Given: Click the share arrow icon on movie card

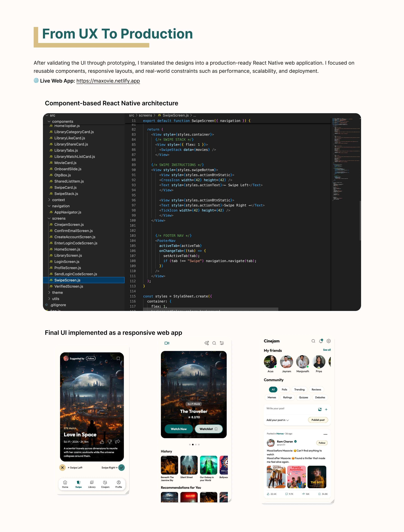Looking at the screenshot, I should [x=118, y=442].
